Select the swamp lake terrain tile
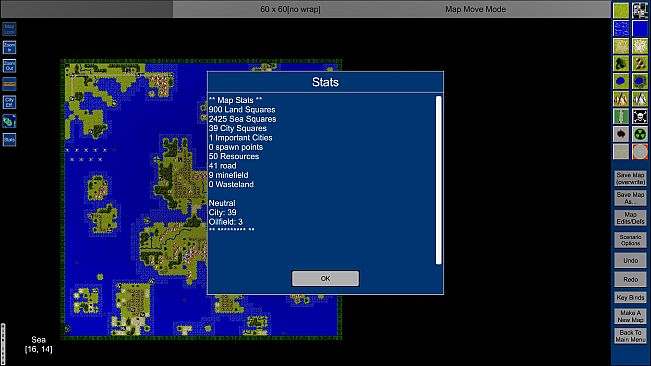 [x=640, y=81]
